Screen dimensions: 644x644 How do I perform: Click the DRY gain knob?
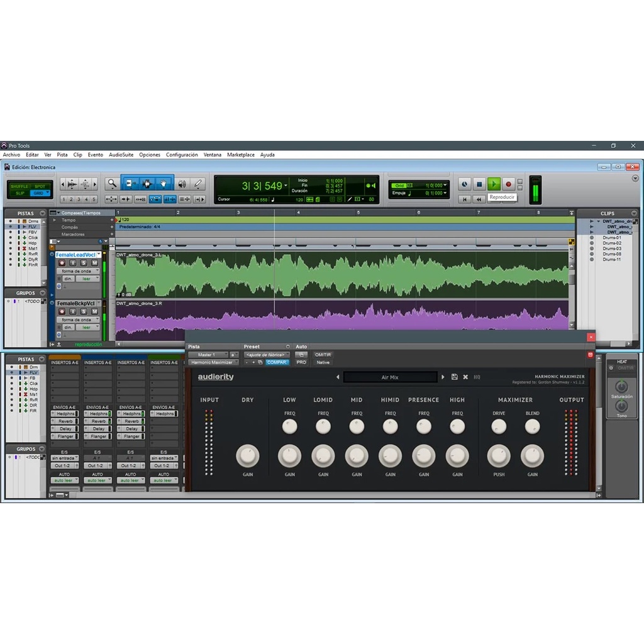click(248, 455)
